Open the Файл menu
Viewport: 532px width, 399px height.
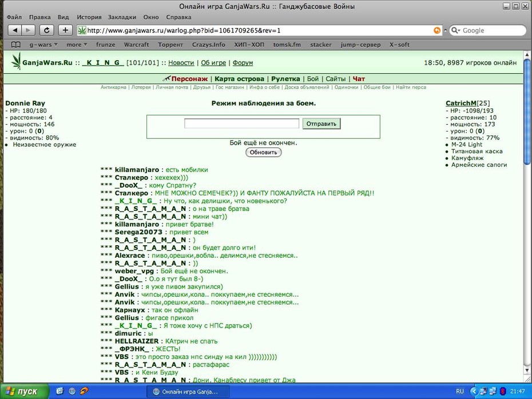tap(14, 17)
